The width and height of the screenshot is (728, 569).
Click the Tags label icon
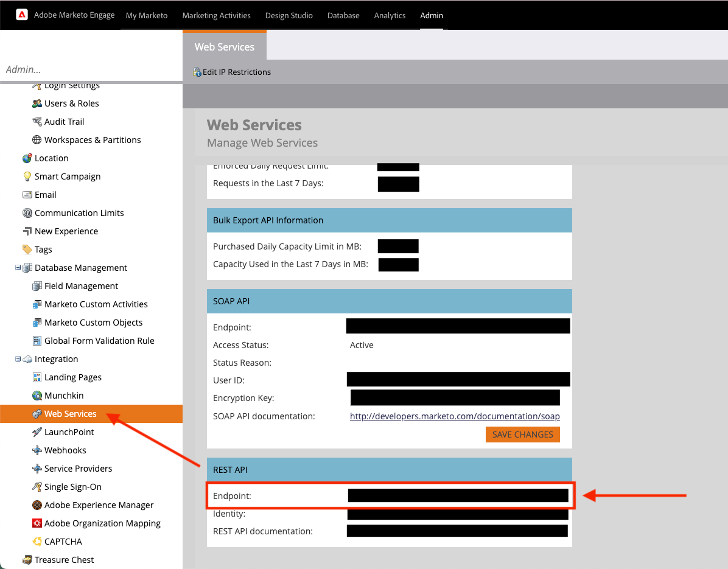click(27, 250)
